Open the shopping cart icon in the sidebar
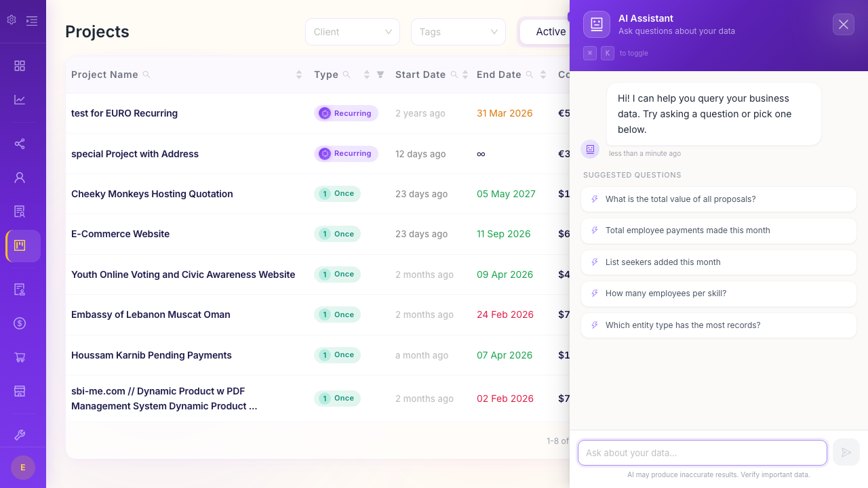Image resolution: width=868 pixels, height=488 pixels. point(20,357)
